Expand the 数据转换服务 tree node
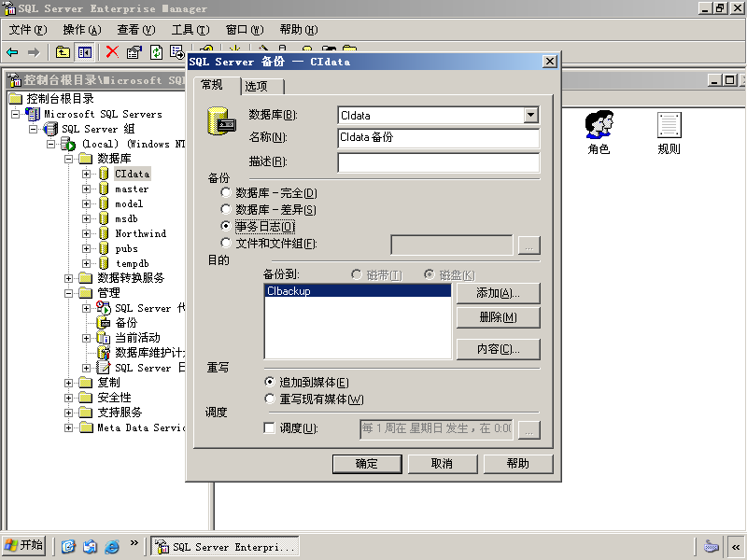The height and width of the screenshot is (560, 747). (68, 278)
